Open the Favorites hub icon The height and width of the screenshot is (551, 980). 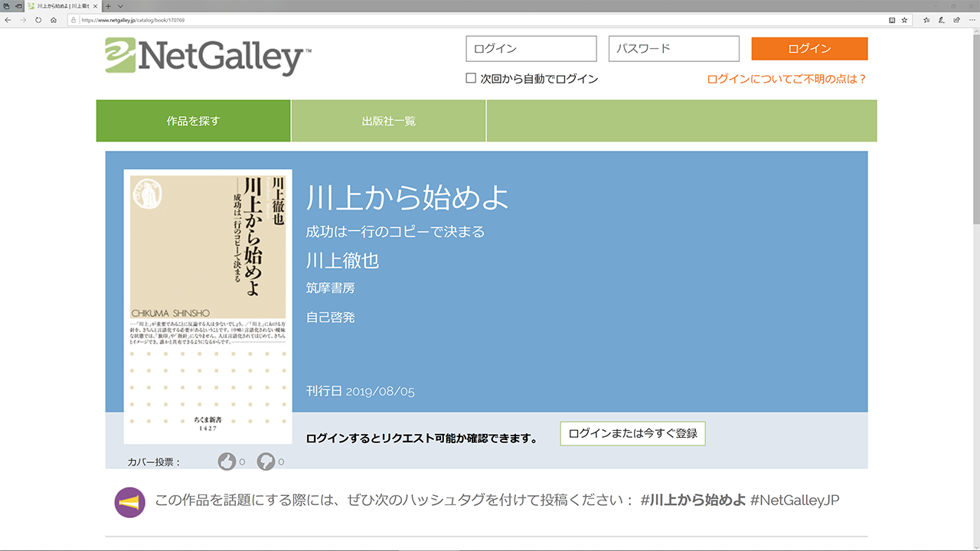[926, 20]
